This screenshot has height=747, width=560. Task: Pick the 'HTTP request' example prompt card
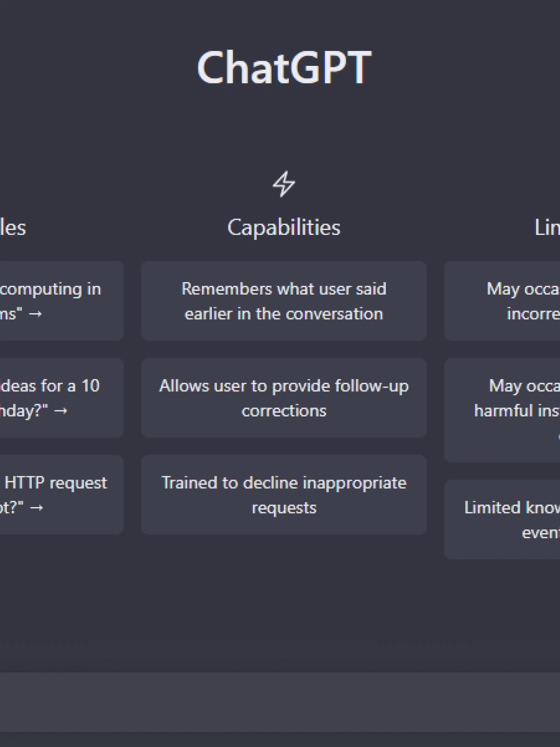point(62,494)
